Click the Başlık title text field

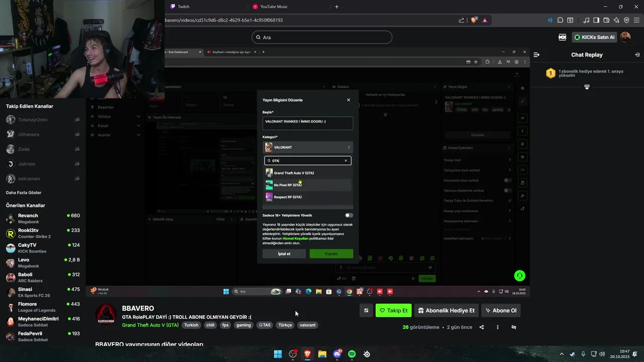pyautogui.click(x=307, y=123)
